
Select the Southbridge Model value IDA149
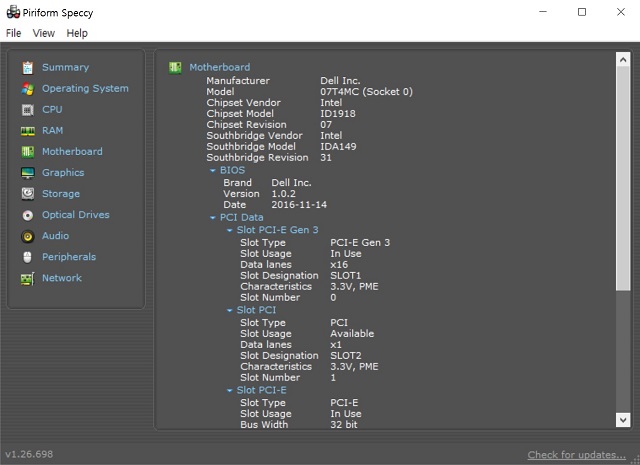click(338, 147)
